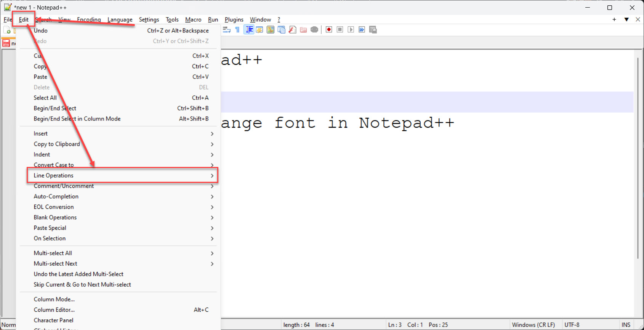Expand the Auto-Completion submenu
This screenshot has height=330, width=644.
click(119, 196)
